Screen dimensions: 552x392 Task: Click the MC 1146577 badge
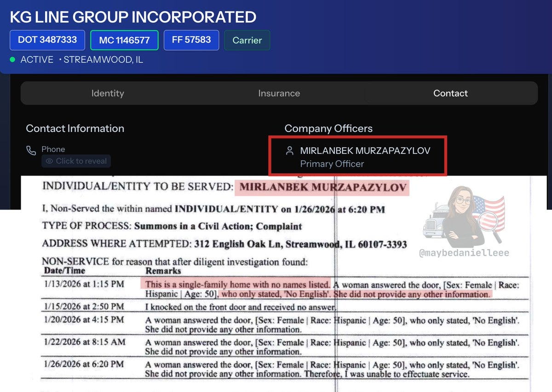(124, 40)
